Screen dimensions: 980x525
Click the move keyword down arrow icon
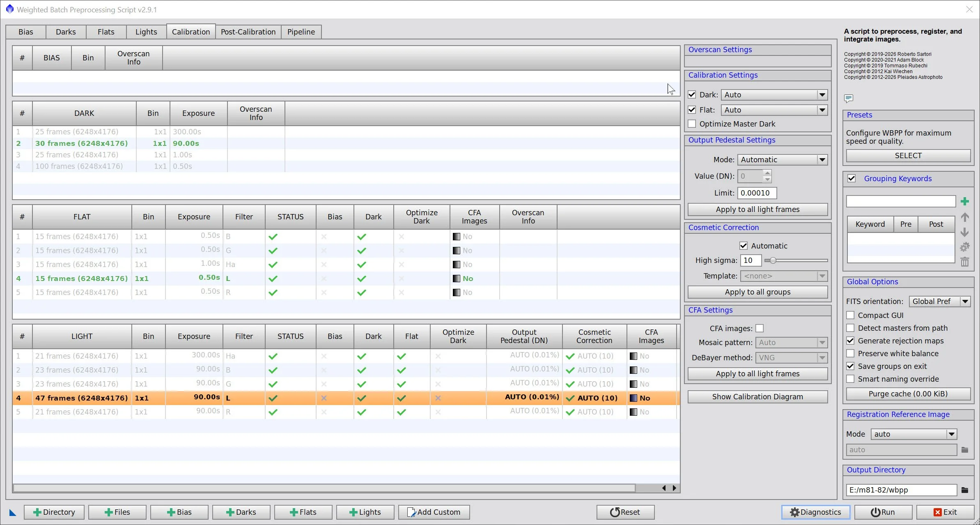point(965,232)
